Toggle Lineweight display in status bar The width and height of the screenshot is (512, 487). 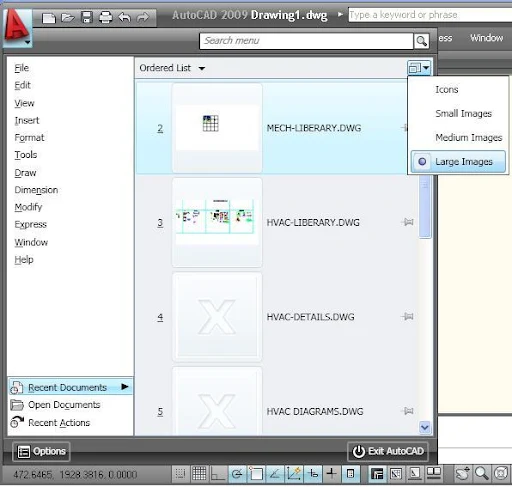tap(331, 474)
